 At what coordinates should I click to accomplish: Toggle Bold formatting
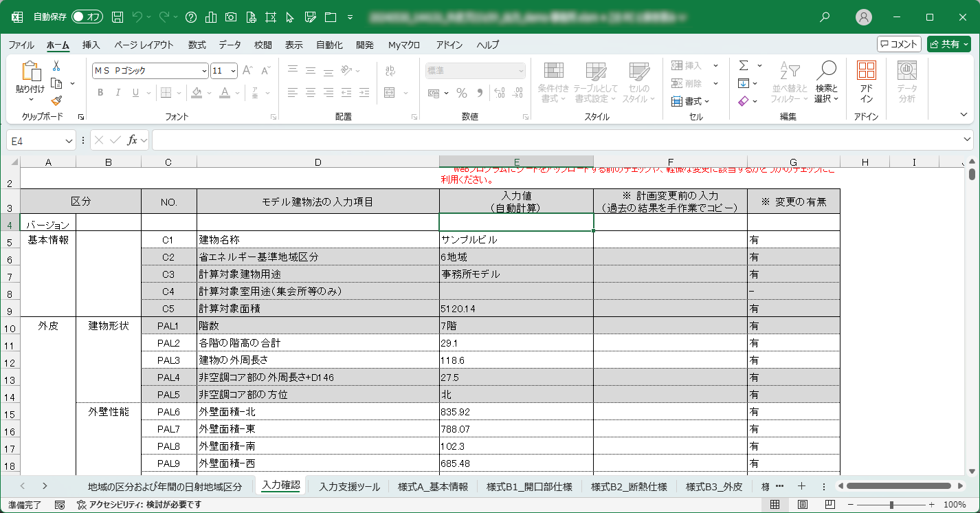(x=100, y=93)
